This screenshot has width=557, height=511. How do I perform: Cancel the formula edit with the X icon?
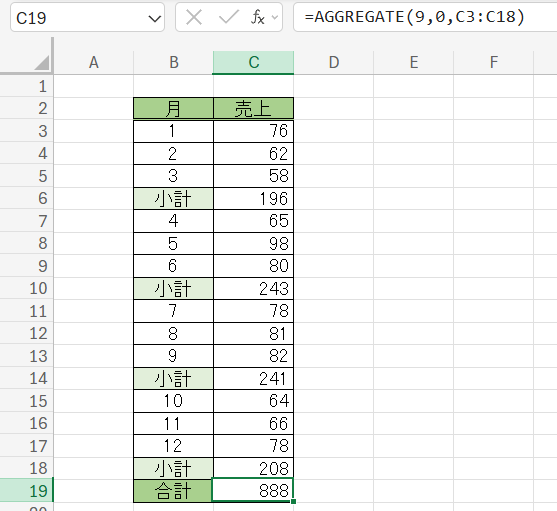[x=194, y=17]
